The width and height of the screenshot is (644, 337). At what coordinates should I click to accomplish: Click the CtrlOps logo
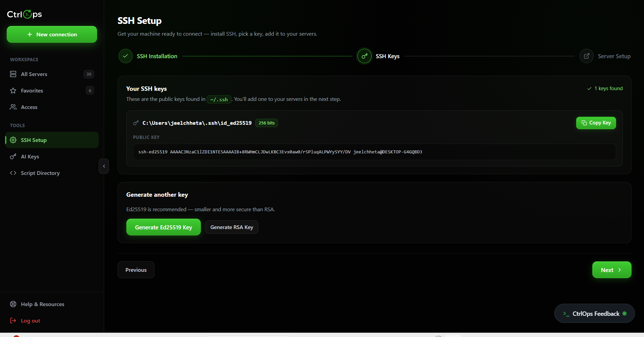[x=25, y=14]
